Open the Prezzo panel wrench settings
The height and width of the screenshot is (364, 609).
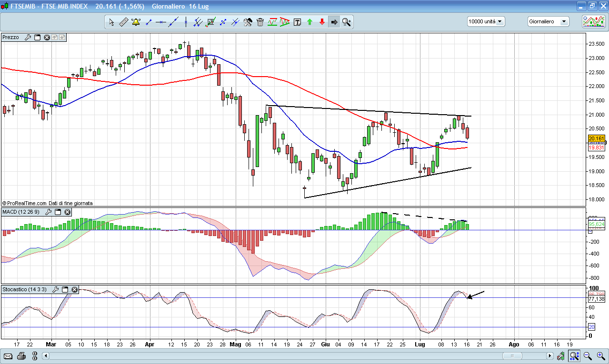point(28,37)
